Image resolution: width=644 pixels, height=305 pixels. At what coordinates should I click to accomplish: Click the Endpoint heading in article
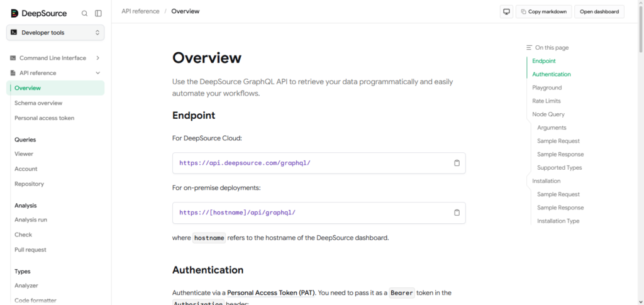[194, 115]
